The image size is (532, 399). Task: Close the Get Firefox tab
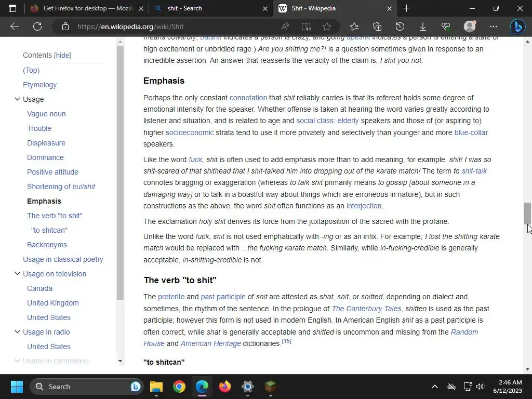tap(141, 8)
